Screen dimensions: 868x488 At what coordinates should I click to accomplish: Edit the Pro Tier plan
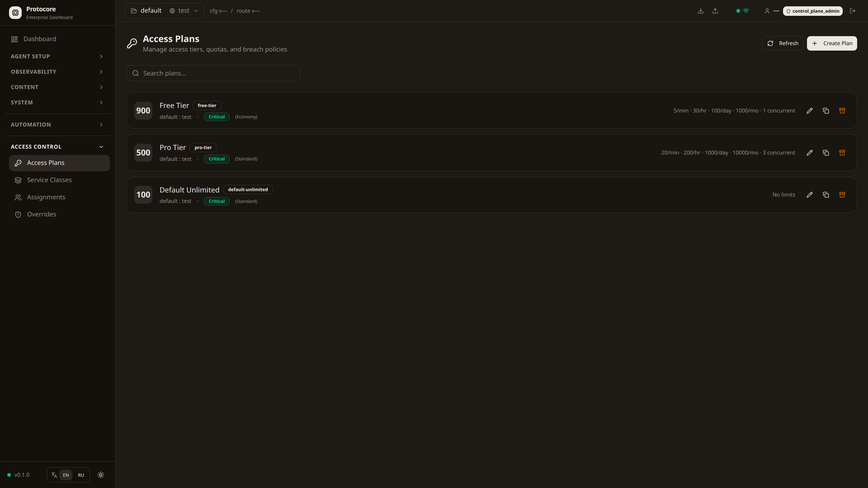pyautogui.click(x=809, y=153)
